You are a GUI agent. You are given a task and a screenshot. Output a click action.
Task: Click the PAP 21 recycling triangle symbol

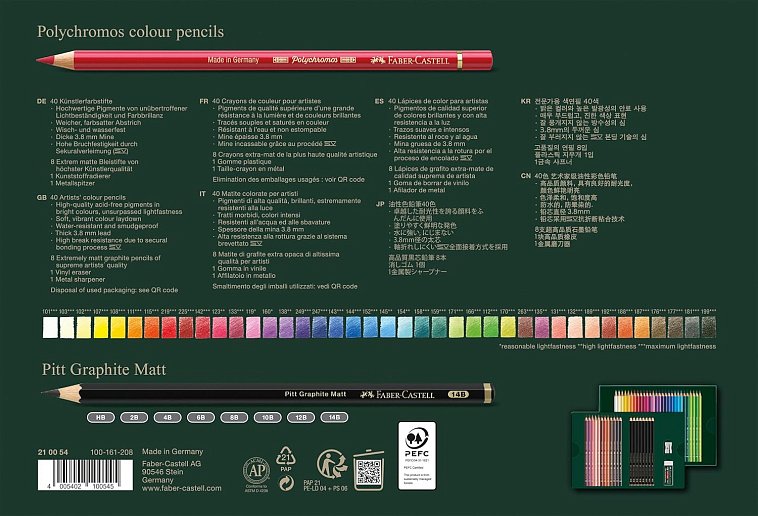click(286, 456)
